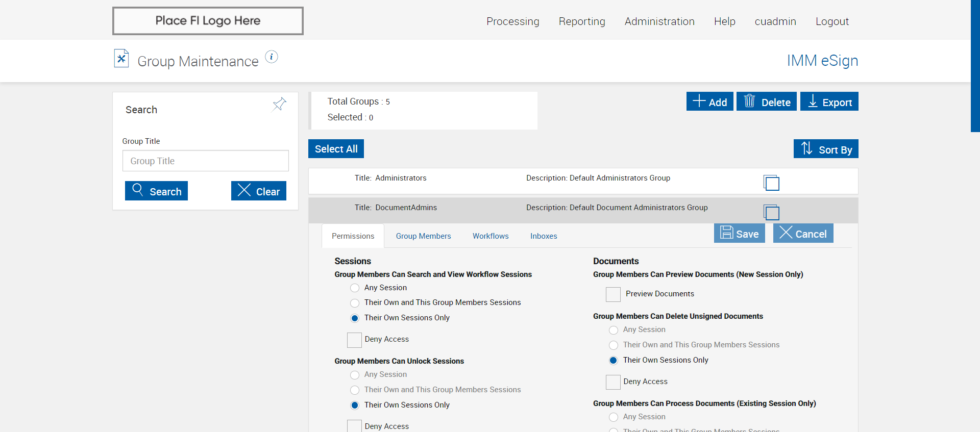Viewport: 980px width, 432px height.
Task: Select the Administrators group checkbox icon
Action: 771,183
